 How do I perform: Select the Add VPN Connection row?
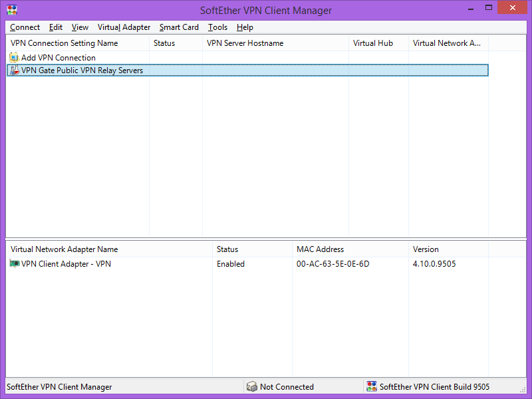point(247,57)
